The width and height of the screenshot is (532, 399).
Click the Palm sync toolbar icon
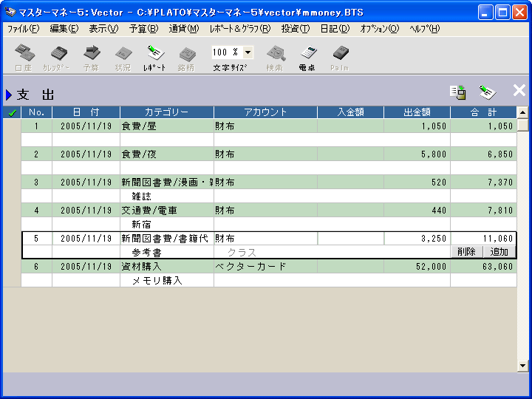[x=340, y=57]
